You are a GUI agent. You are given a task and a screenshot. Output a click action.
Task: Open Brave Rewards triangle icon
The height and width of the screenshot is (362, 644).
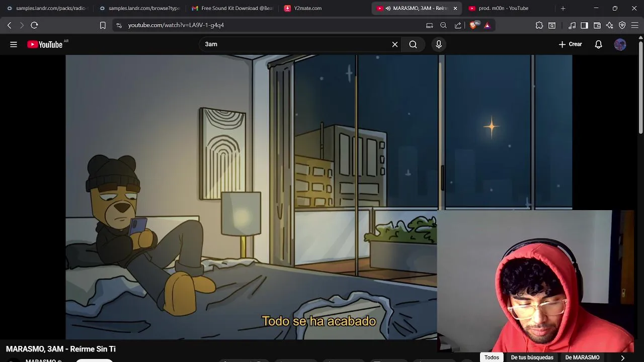[x=487, y=25]
